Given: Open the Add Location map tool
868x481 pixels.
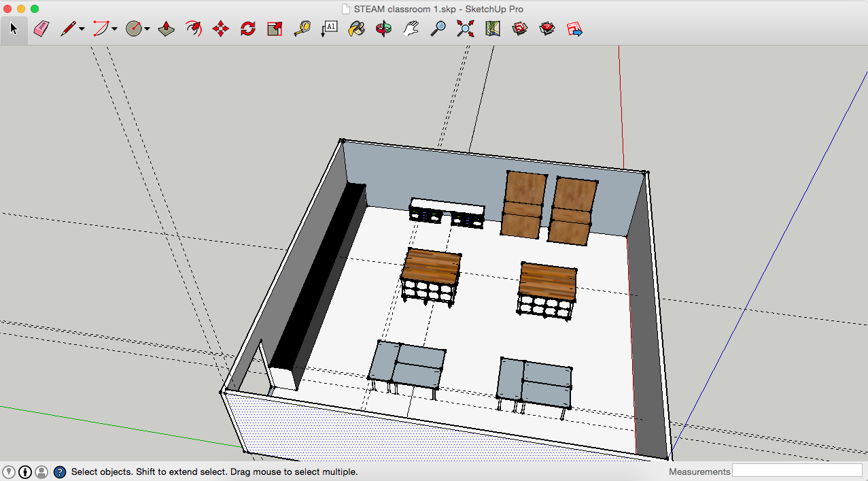Looking at the screenshot, I should pos(493,29).
